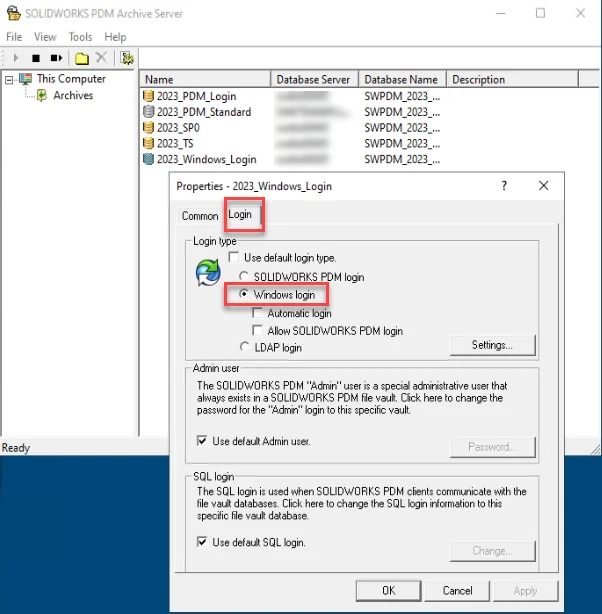602x614 pixels.
Task: Select the 2023_SP0 vault name
Action: coord(178,128)
